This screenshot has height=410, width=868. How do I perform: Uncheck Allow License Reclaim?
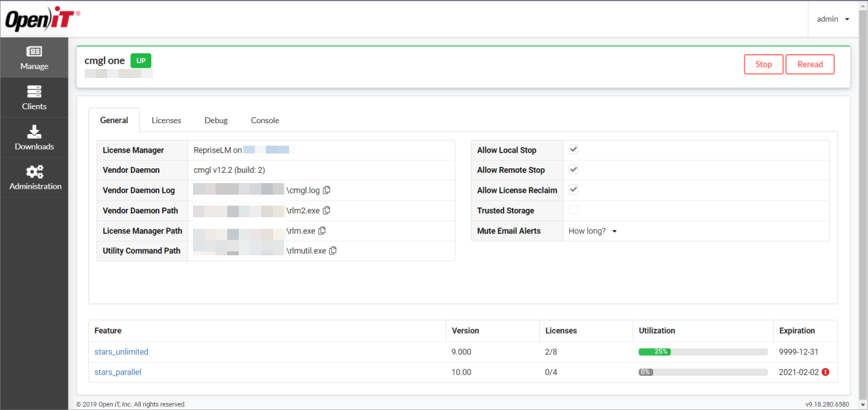pos(572,190)
